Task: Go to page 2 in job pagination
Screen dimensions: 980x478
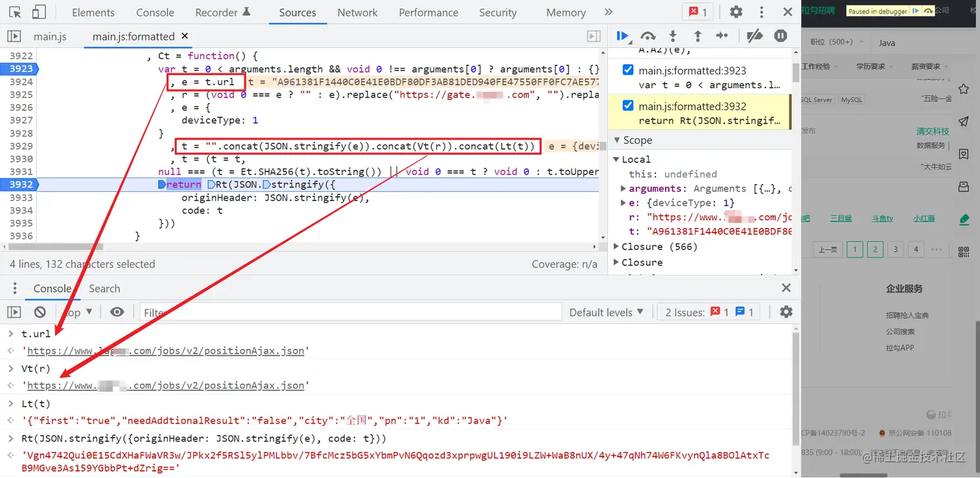Action: pyautogui.click(x=875, y=249)
